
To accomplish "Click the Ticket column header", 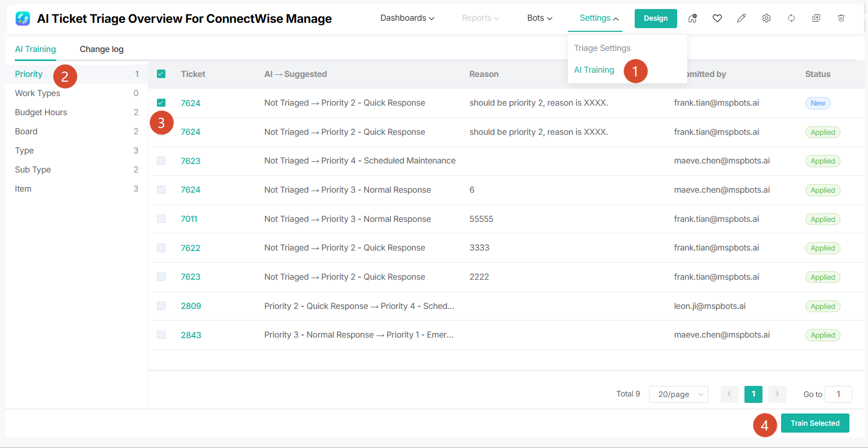I will pyautogui.click(x=193, y=74).
